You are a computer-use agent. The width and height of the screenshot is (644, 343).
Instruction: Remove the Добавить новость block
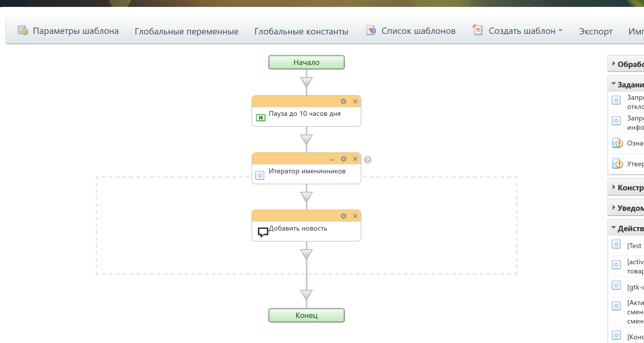point(355,216)
